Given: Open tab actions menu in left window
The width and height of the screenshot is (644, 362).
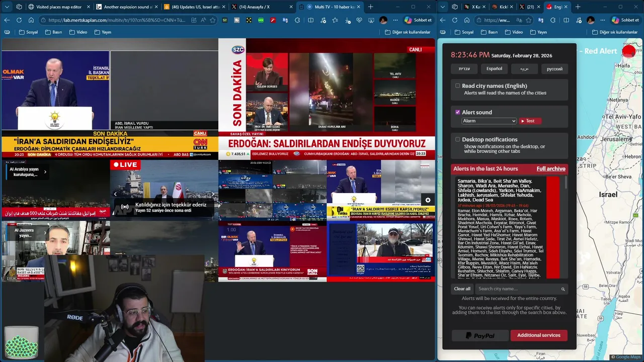Looking at the screenshot, I should 7,7.
